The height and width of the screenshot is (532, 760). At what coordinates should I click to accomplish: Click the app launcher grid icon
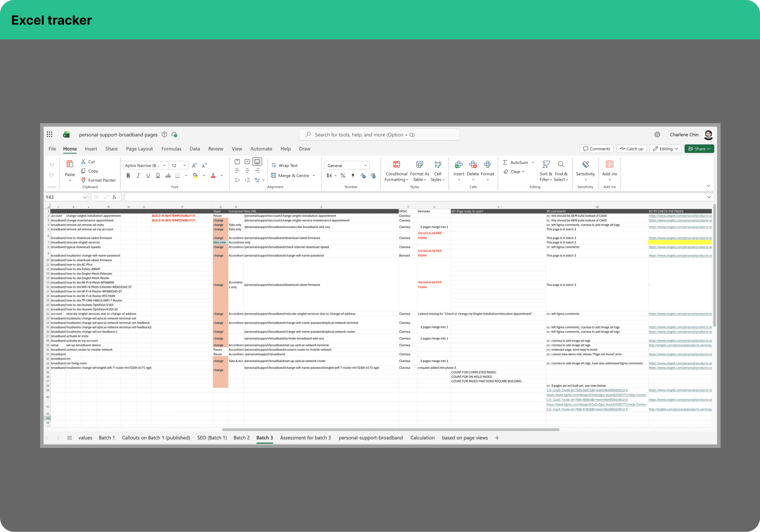[50, 134]
